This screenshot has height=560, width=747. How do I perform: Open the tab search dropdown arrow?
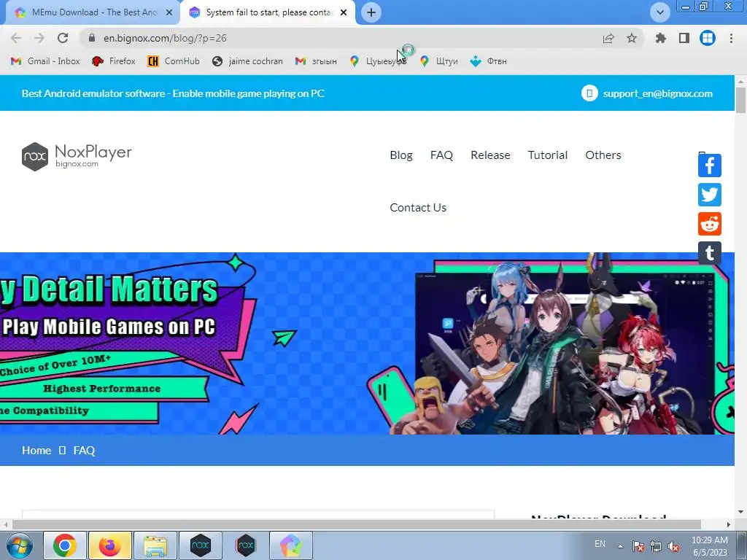point(659,12)
